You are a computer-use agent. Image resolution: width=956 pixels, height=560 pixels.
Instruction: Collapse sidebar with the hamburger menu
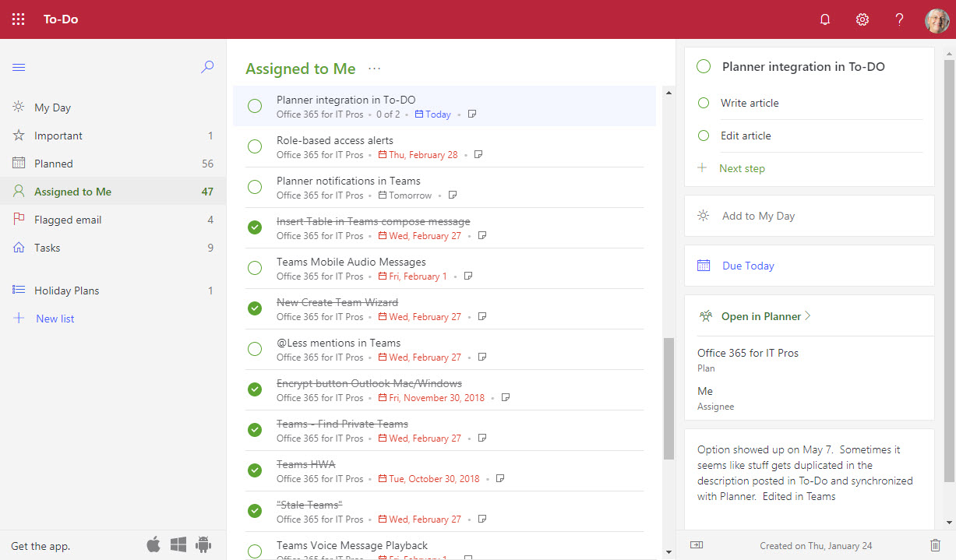(x=19, y=68)
